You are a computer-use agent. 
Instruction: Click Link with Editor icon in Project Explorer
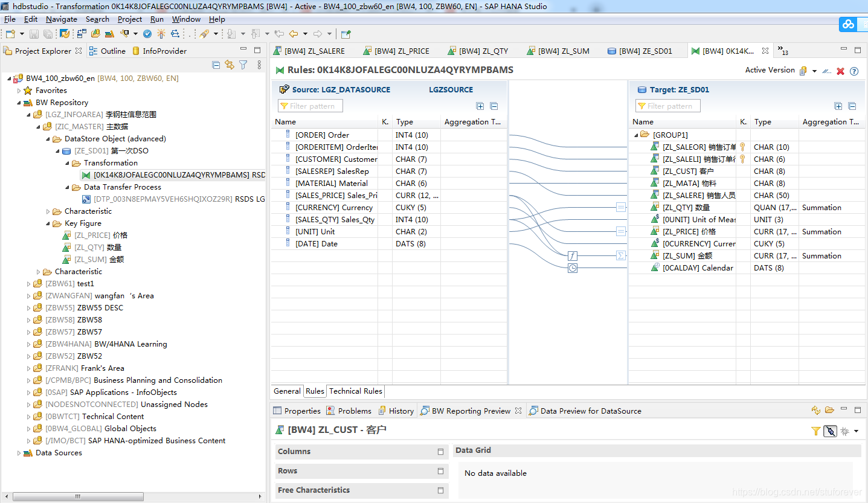click(230, 65)
